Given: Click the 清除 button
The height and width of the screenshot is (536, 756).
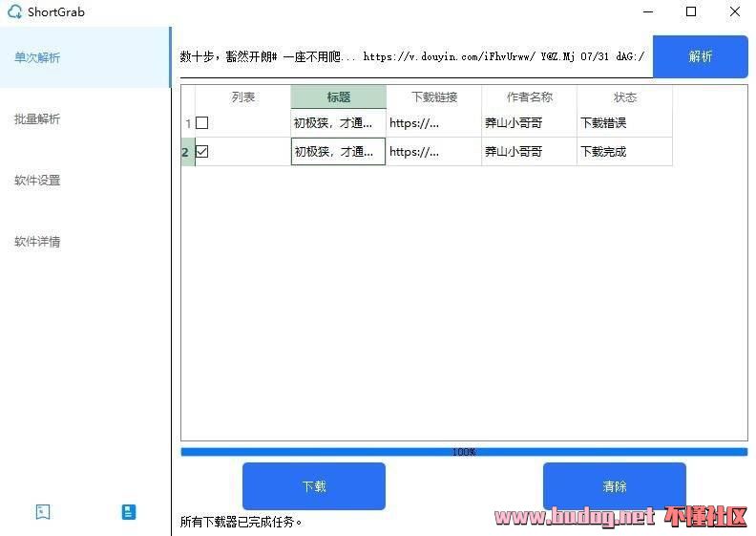Looking at the screenshot, I should [x=615, y=485].
